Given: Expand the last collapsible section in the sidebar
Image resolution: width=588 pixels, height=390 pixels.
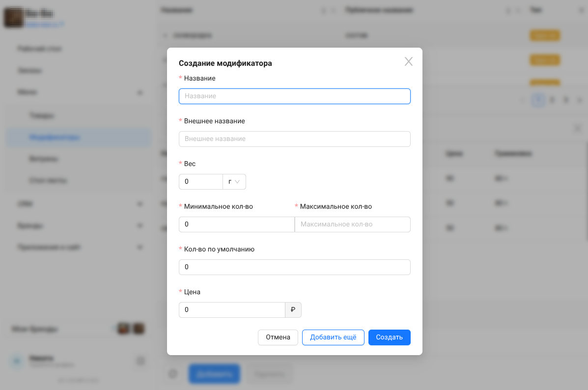Looking at the screenshot, I should click(x=140, y=247).
